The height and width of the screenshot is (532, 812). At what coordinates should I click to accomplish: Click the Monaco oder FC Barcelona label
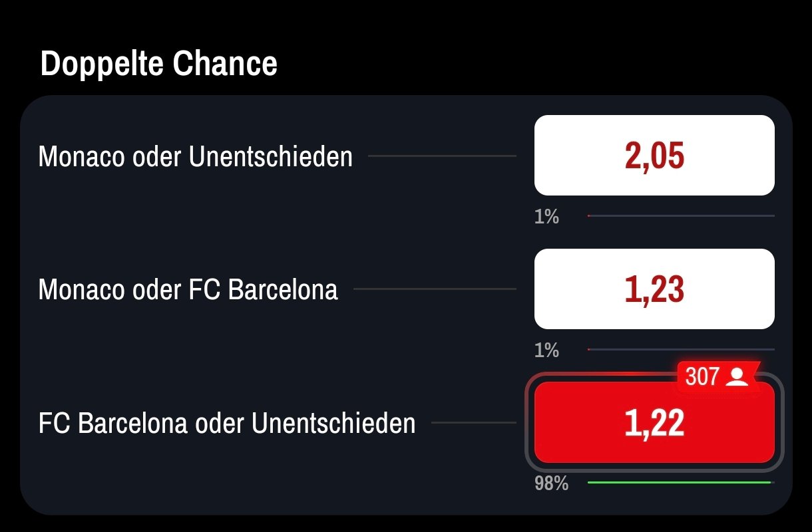click(188, 290)
